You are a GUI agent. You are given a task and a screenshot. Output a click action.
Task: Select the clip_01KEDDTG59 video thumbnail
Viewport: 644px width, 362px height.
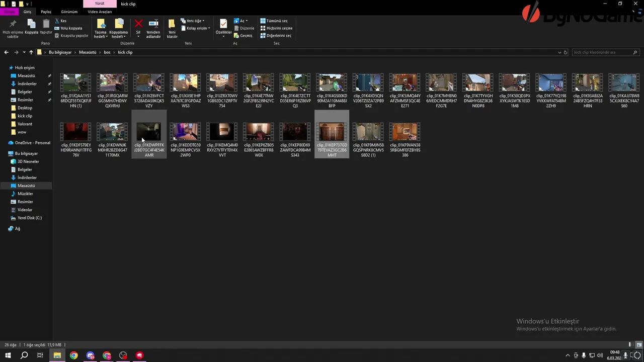pos(186,132)
